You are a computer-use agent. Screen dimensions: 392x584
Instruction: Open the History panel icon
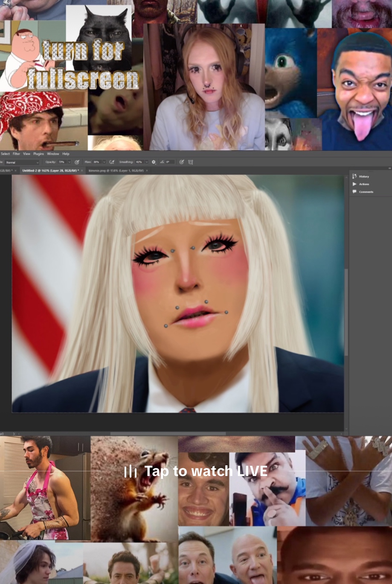[x=354, y=176]
